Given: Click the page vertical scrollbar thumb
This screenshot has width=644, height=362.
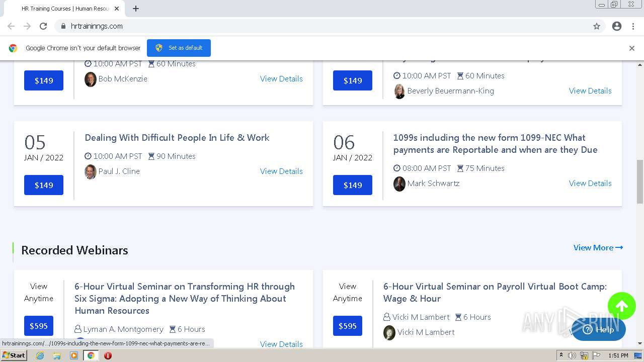Looking at the screenshot, I should pos(639,181).
